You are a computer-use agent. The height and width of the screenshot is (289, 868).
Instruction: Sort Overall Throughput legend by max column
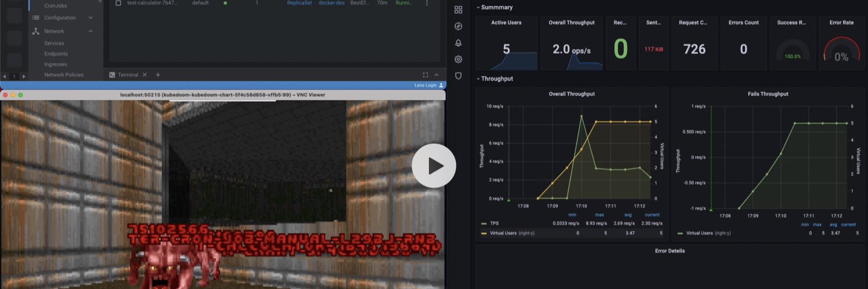(599, 215)
